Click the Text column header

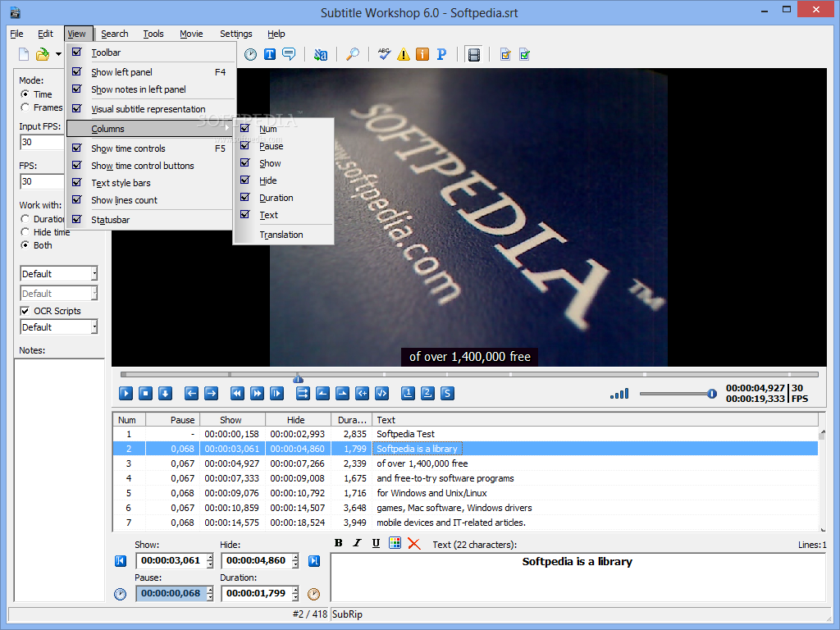point(596,420)
